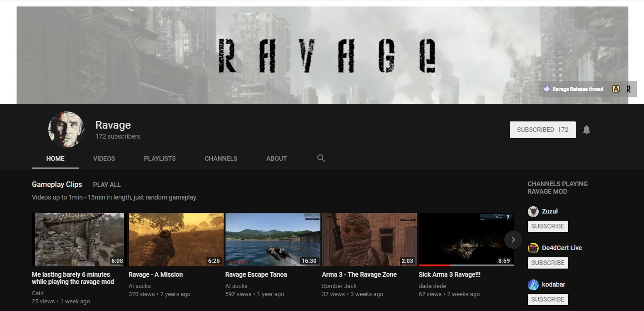Click the Arma 'A' link icon in banner
The image size is (644, 311).
(x=616, y=89)
